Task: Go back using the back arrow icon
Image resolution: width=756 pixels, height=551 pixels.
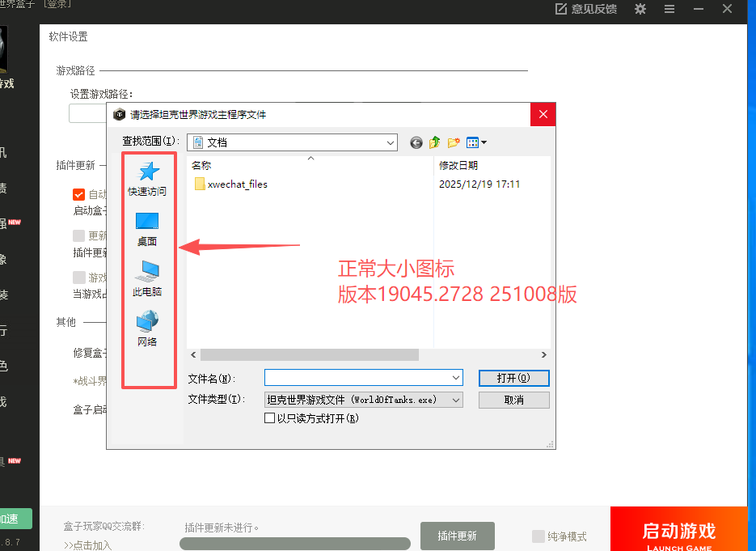Action: point(416,142)
